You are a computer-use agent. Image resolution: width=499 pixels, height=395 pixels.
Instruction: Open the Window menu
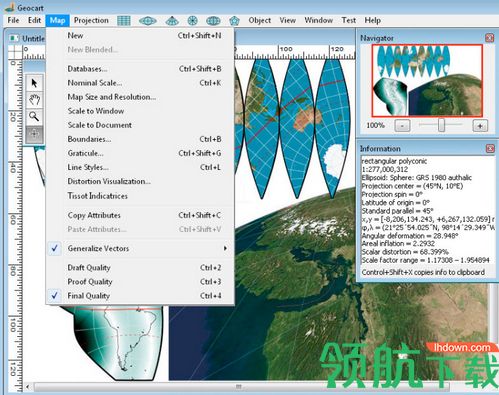(x=318, y=20)
